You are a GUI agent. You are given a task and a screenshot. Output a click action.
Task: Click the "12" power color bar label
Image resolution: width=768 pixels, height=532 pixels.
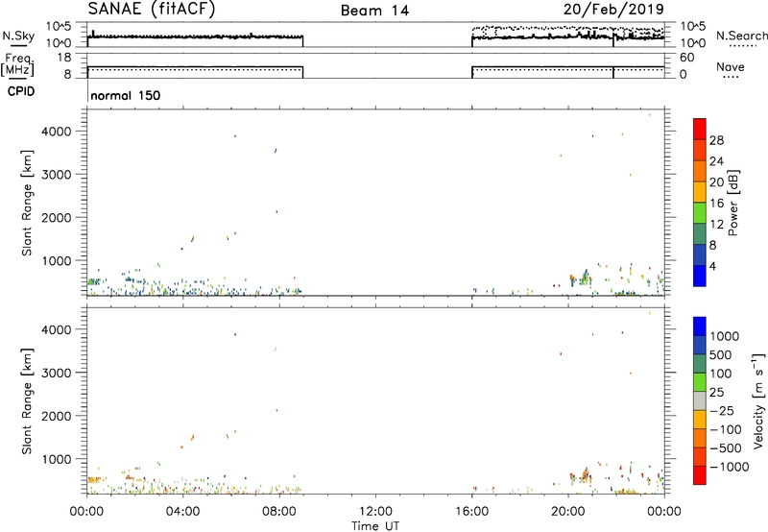click(x=716, y=225)
